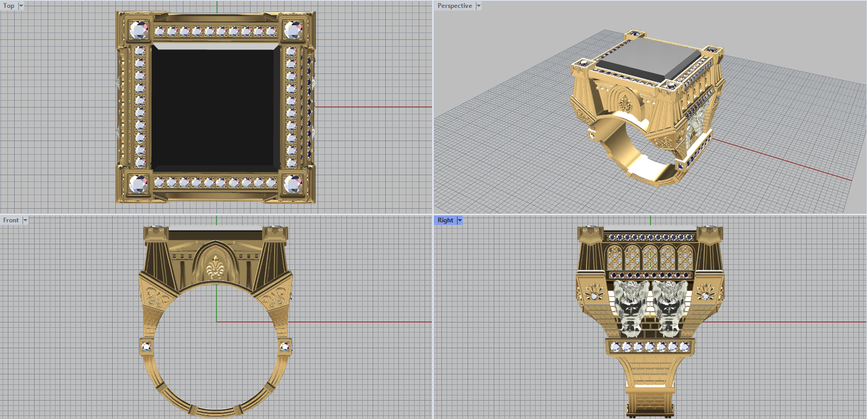The height and width of the screenshot is (419, 868).
Task: Activate the Perspective viewport title
Action: (x=455, y=6)
